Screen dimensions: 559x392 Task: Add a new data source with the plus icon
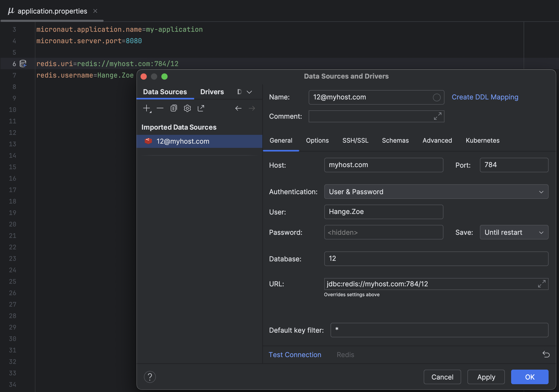click(147, 108)
